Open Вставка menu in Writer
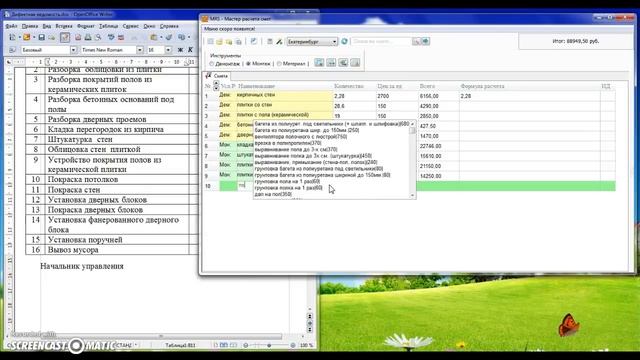The width and height of the screenshot is (640, 360). coord(64,26)
